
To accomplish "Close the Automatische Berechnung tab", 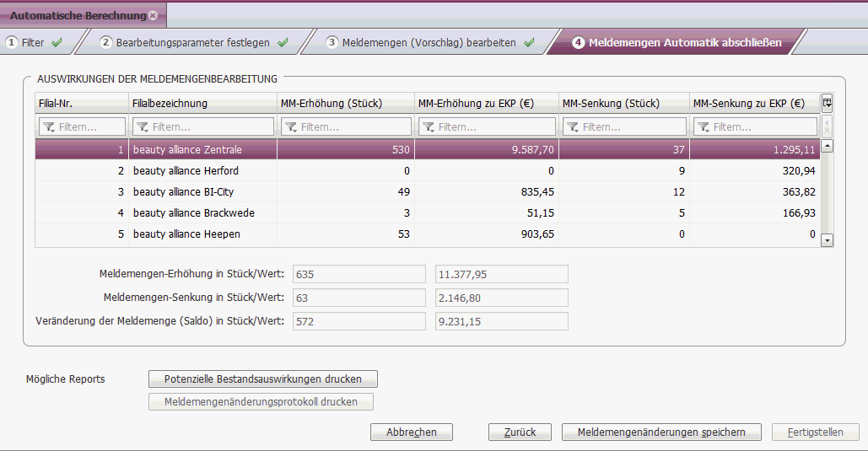I will [x=154, y=15].
